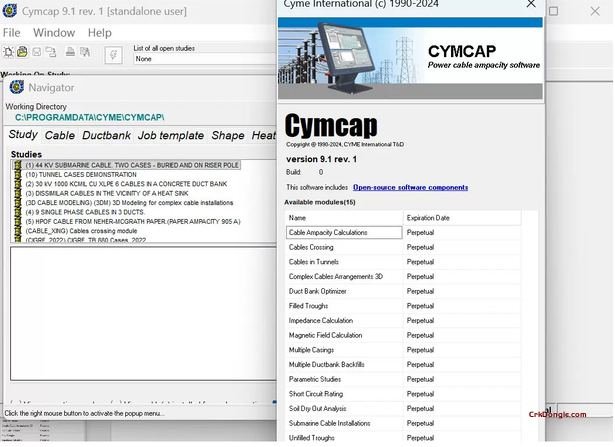Click the icon beside 3D CABLE MODELING study

pos(18,203)
